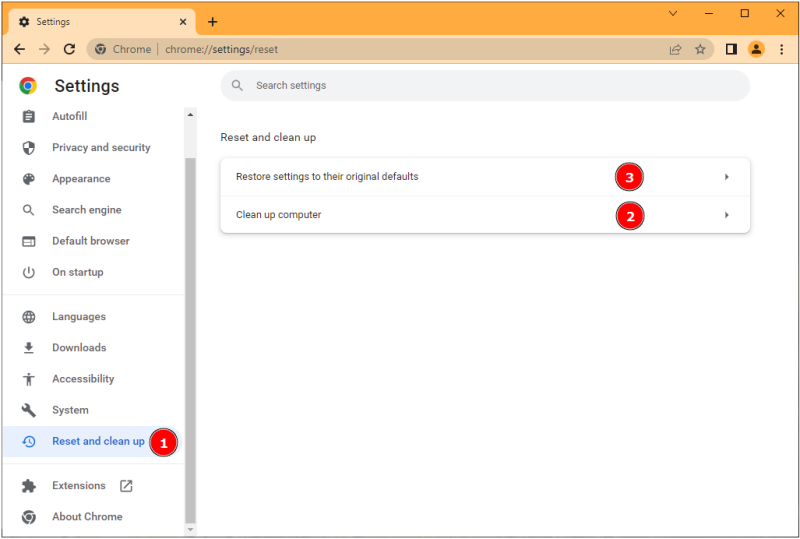The height and width of the screenshot is (539, 800).
Task: Click the Chrome site info icon in address bar
Action: (101, 49)
